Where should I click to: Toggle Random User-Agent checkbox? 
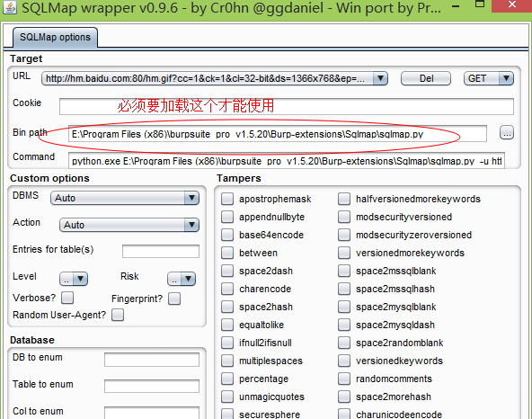118,315
